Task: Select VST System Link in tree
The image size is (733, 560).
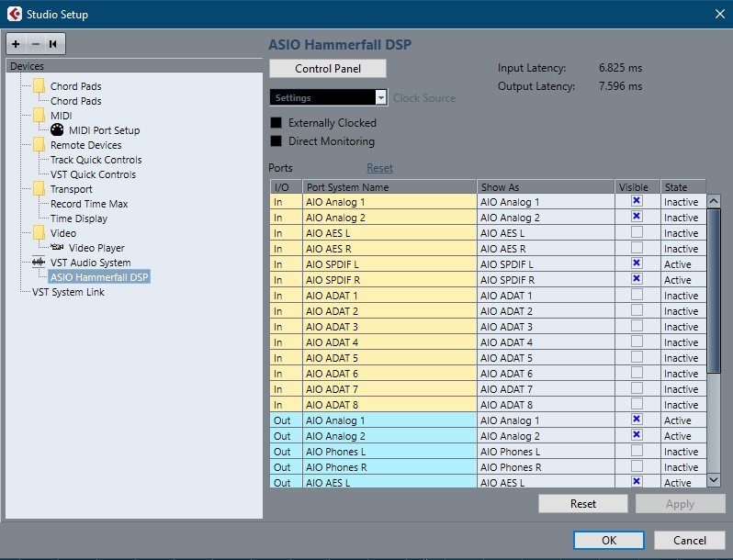Action: (x=68, y=292)
